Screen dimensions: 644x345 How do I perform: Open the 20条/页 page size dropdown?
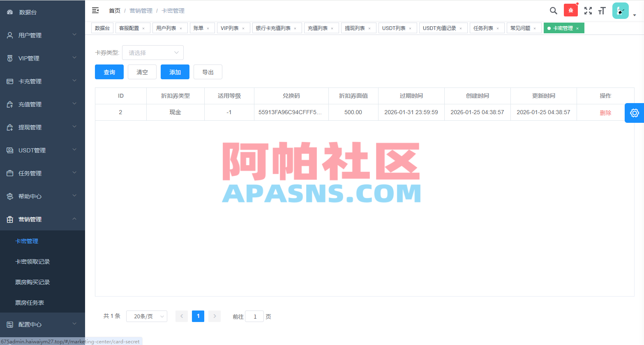(x=147, y=316)
